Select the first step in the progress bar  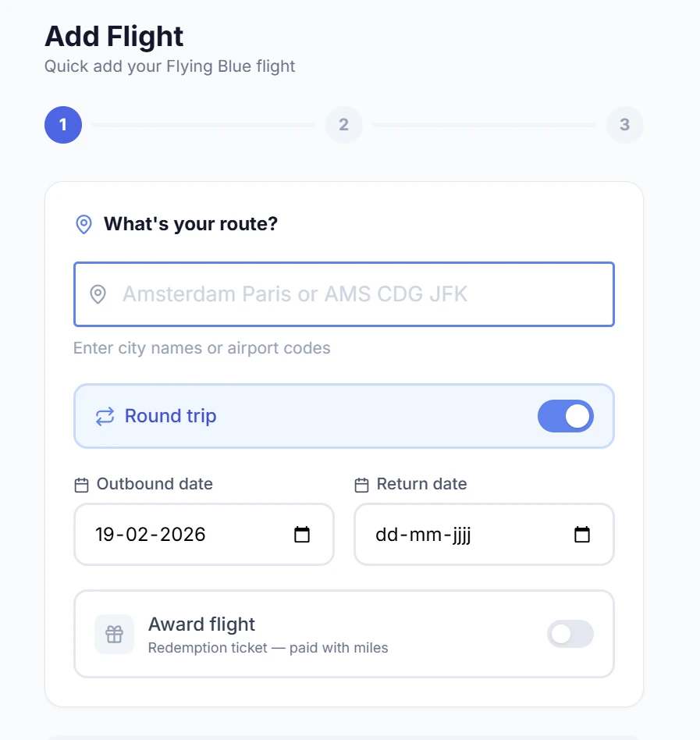(63, 125)
